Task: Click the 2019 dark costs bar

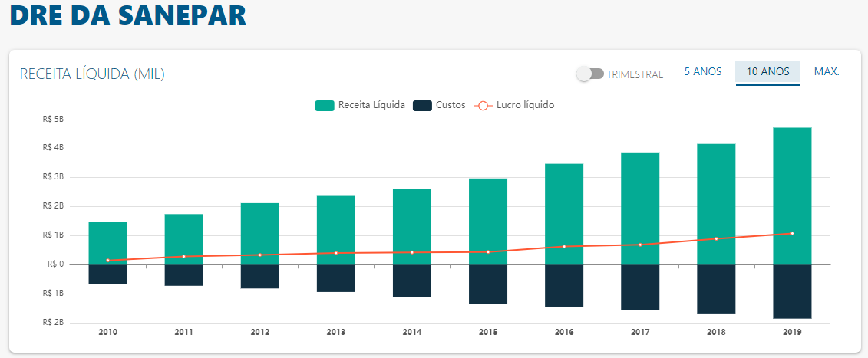Action: [792, 291]
